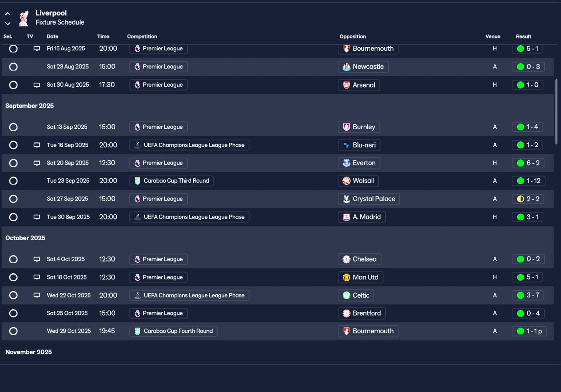The image size is (561, 392).
Task: Click the November 2025 month heading
Action: tap(28, 352)
